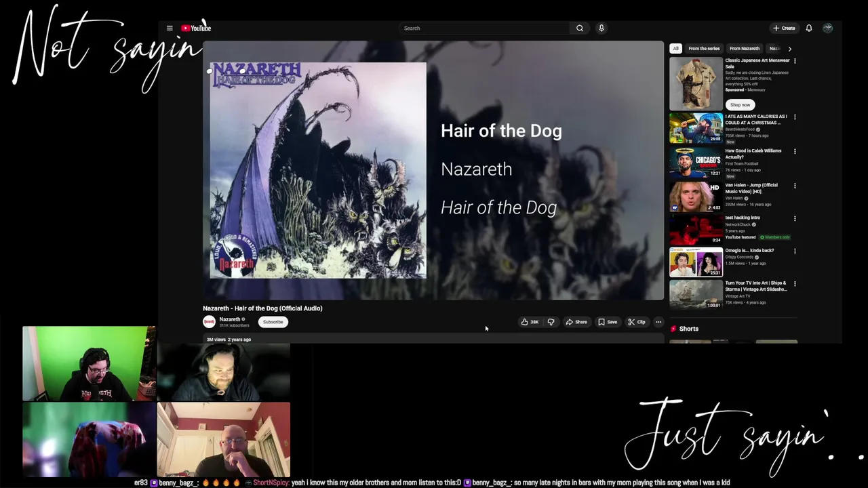Open the Classic Japanese Art Menswear ad thumbnail

pyautogui.click(x=696, y=83)
